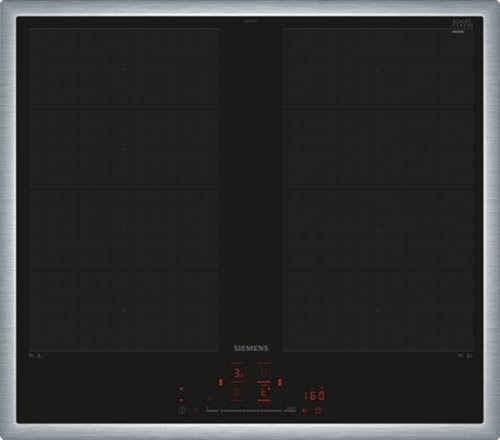Tap the timer display reading 160
The image size is (500, 440).
click(x=315, y=396)
